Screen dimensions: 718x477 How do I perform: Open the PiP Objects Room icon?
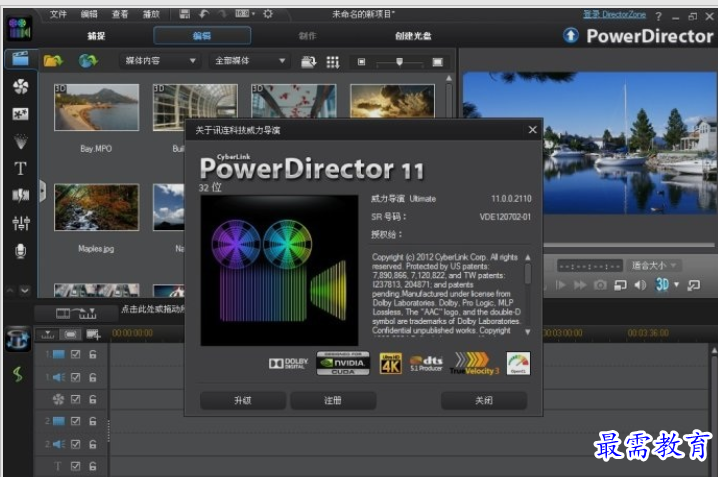(x=21, y=114)
